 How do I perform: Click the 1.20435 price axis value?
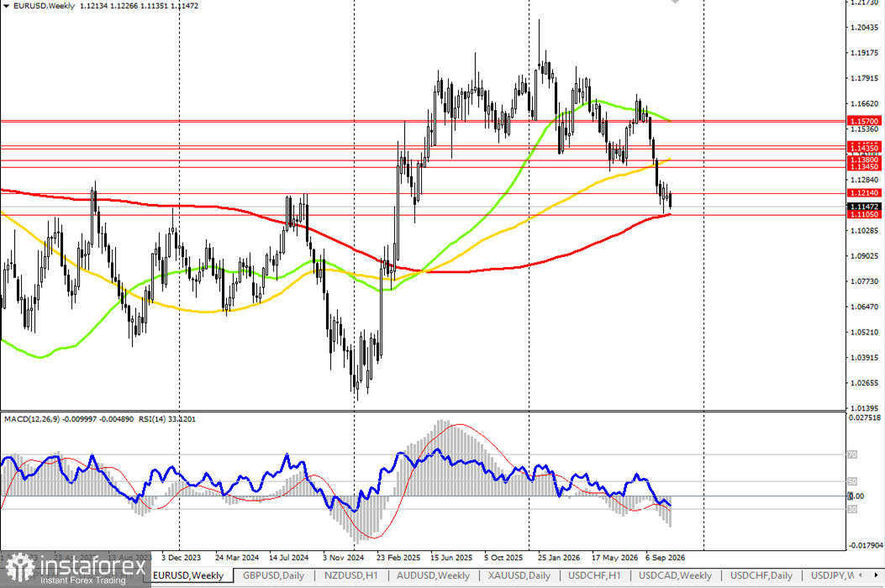click(x=864, y=27)
